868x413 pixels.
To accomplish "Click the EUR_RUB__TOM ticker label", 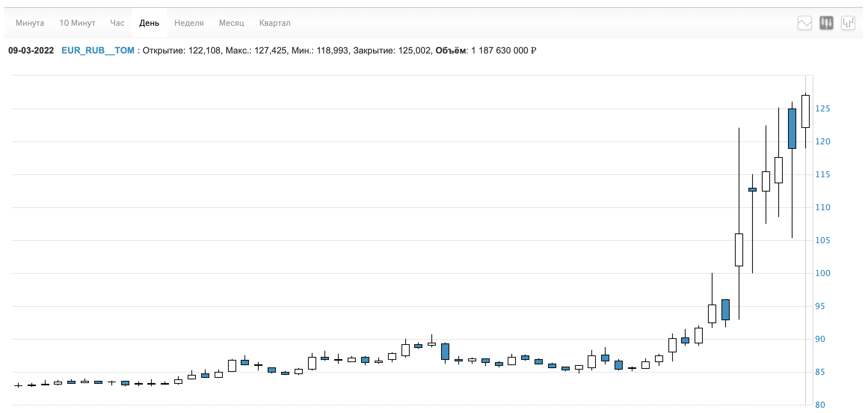I will [x=98, y=51].
